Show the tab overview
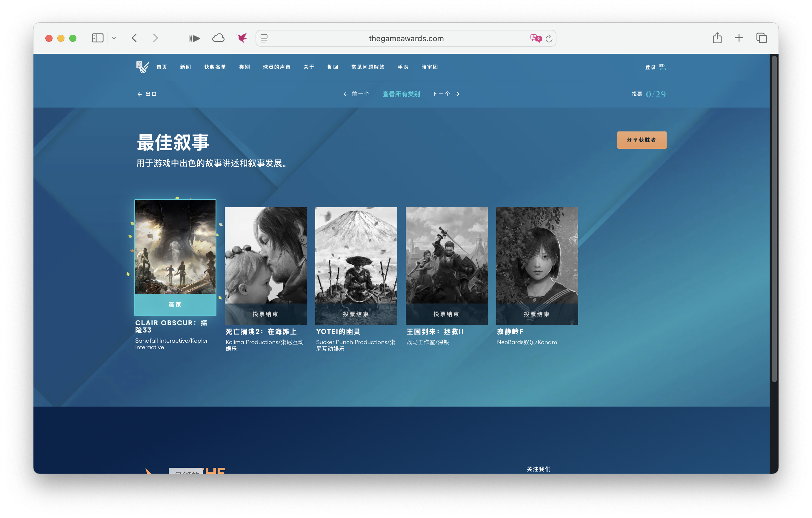 762,38
